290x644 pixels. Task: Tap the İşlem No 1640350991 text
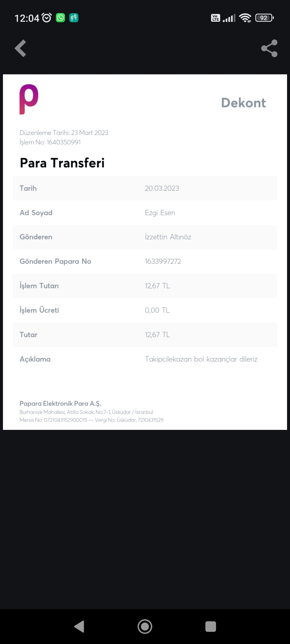pos(50,142)
